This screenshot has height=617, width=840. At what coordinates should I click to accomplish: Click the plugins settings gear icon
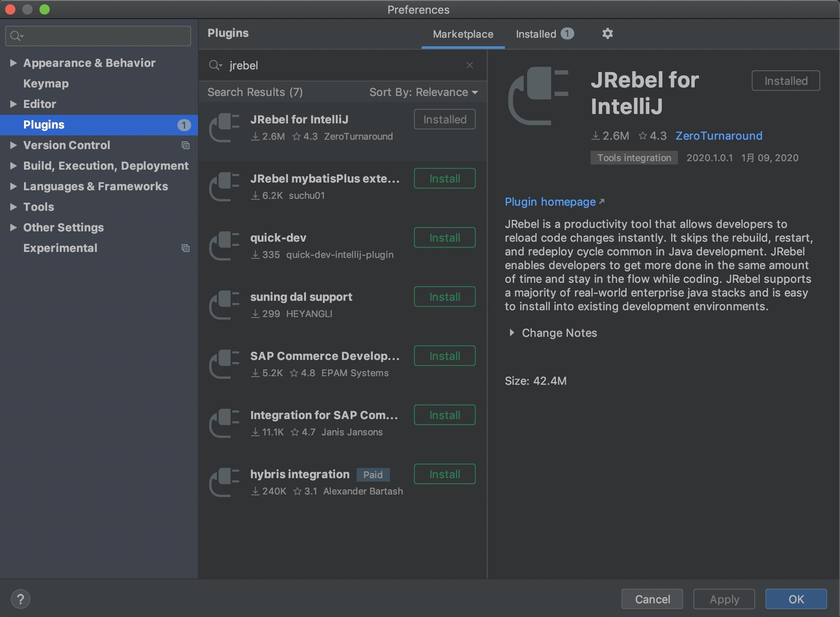tap(607, 33)
